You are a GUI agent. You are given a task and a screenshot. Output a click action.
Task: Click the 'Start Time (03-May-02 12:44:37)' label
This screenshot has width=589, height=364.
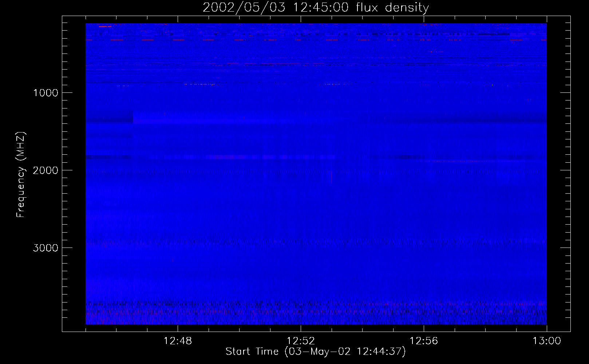click(316, 352)
